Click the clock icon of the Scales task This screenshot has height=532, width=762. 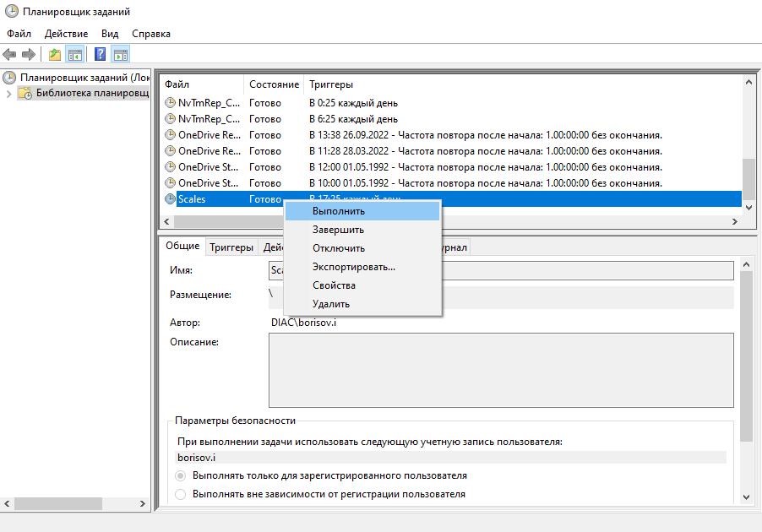pos(170,199)
